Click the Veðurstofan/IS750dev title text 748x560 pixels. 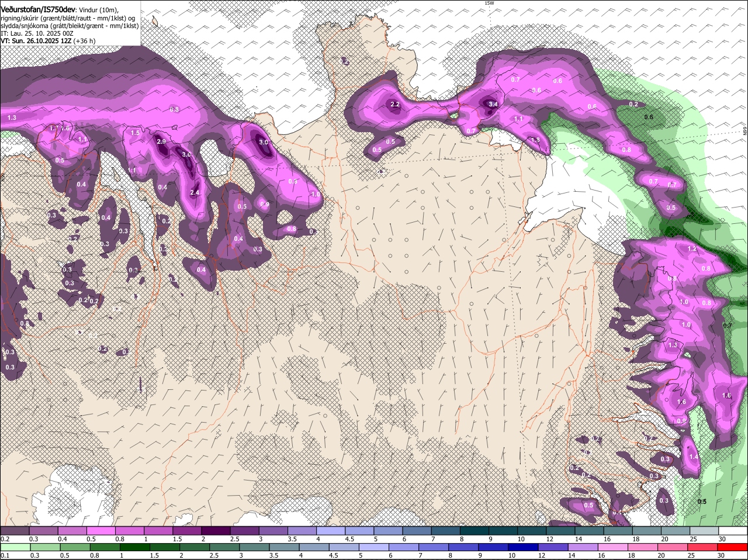click(x=38, y=10)
